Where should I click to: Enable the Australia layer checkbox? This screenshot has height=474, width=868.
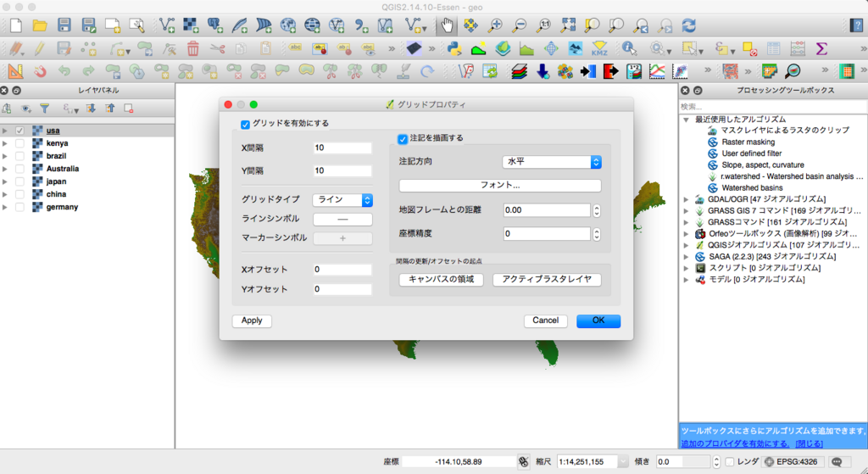(x=20, y=169)
